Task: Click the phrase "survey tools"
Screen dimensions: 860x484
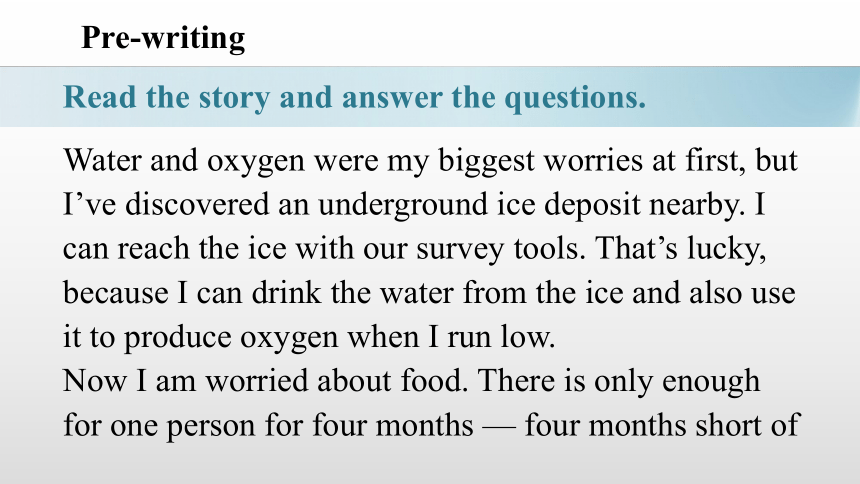Action: tap(497, 250)
